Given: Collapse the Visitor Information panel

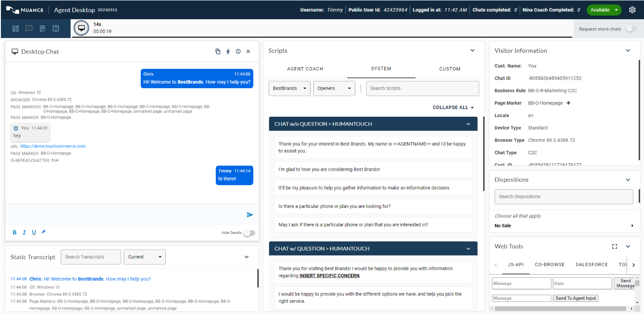Looking at the screenshot, I should [628, 51].
